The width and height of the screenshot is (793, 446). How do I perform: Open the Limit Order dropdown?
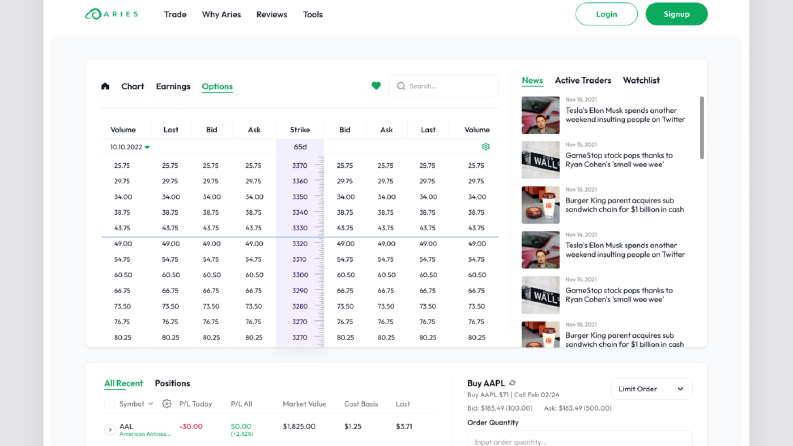pyautogui.click(x=651, y=389)
